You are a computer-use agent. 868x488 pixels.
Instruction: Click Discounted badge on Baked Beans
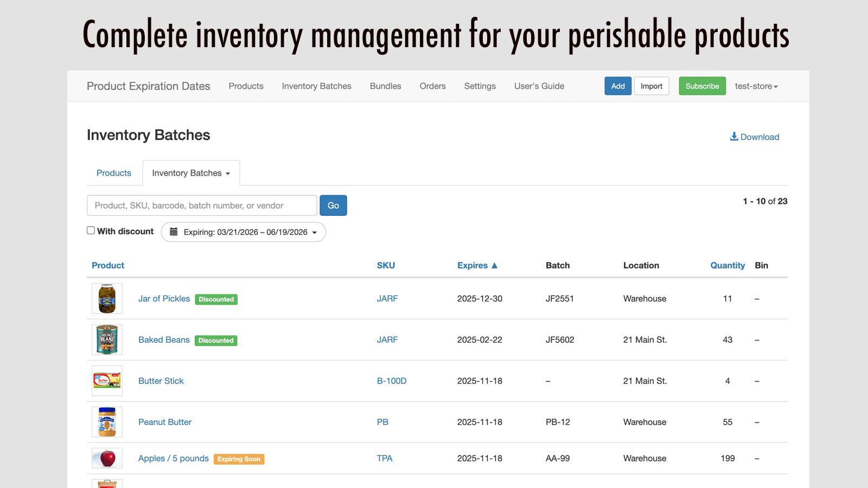[216, 341]
